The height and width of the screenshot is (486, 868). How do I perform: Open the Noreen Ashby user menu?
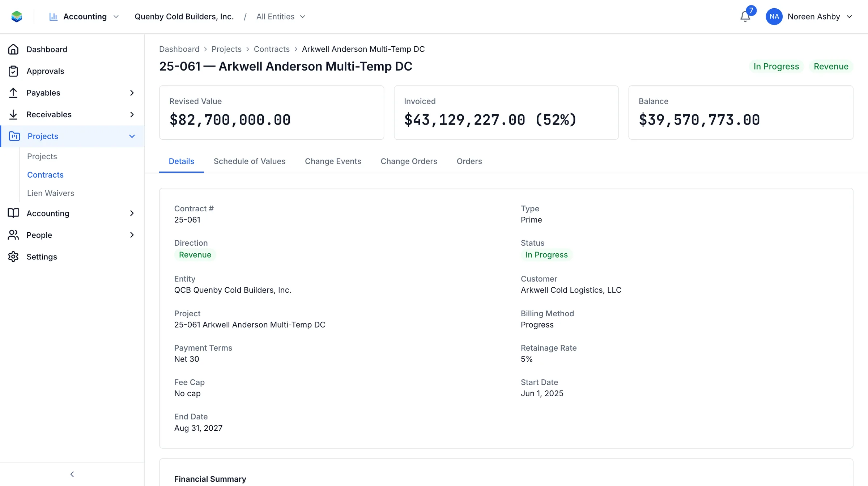tap(809, 17)
